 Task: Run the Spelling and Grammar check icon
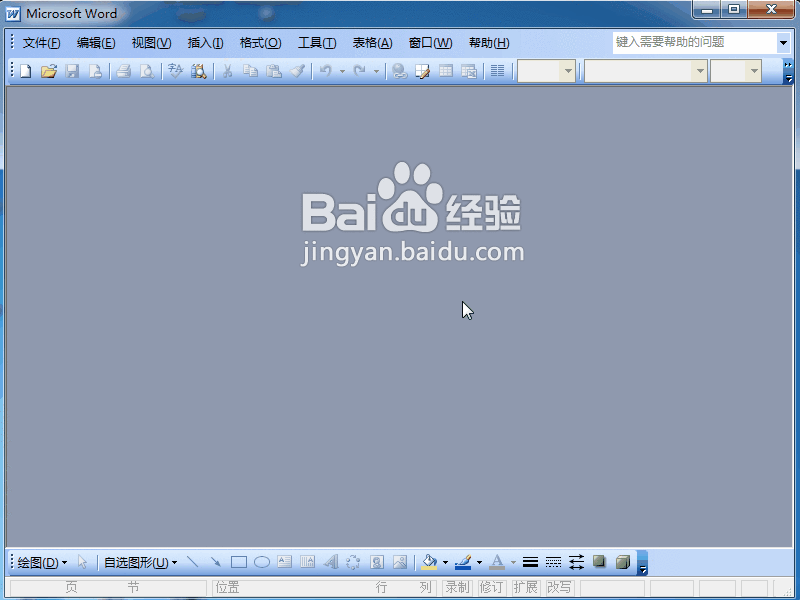(x=176, y=71)
